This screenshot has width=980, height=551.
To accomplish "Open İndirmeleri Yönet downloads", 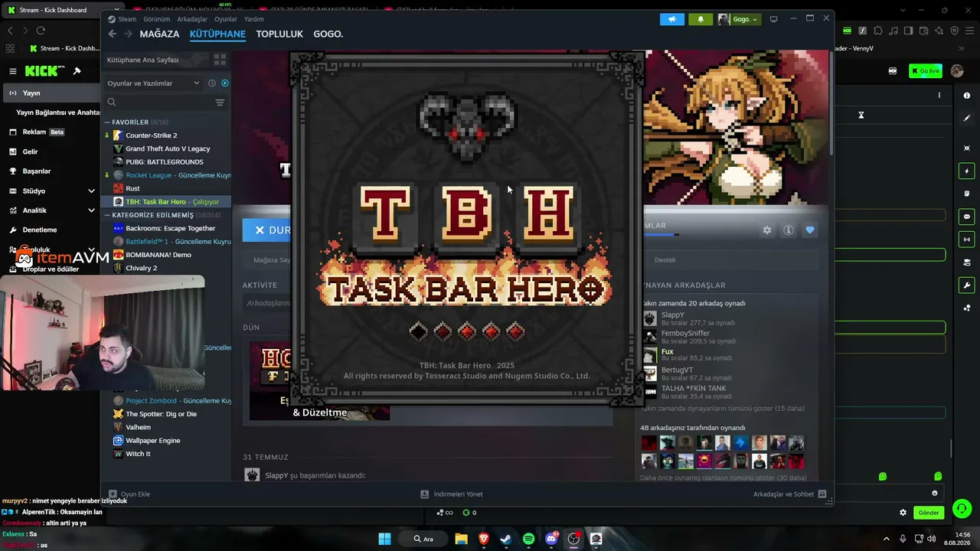I will click(x=452, y=494).
